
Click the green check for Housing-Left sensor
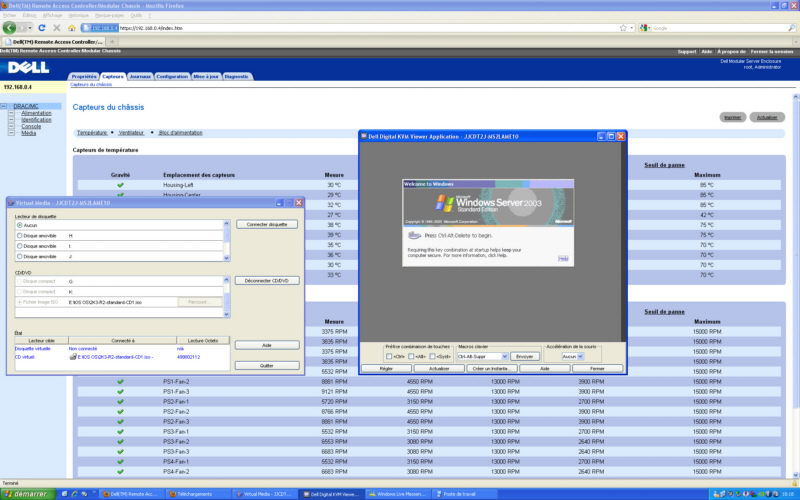pos(120,185)
